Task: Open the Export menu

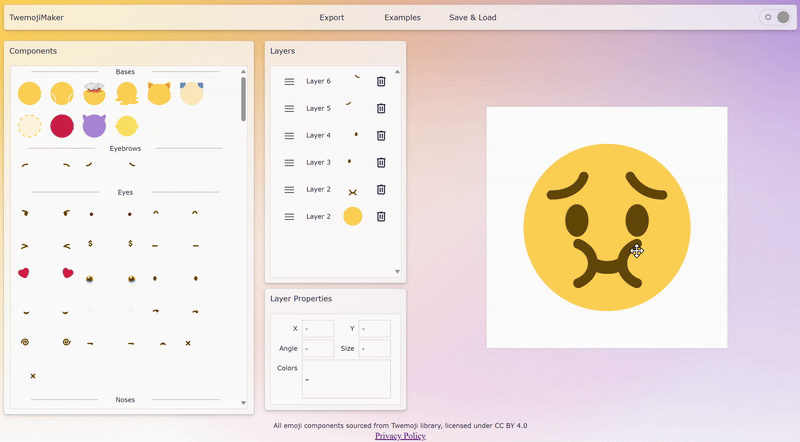Action: pos(332,17)
